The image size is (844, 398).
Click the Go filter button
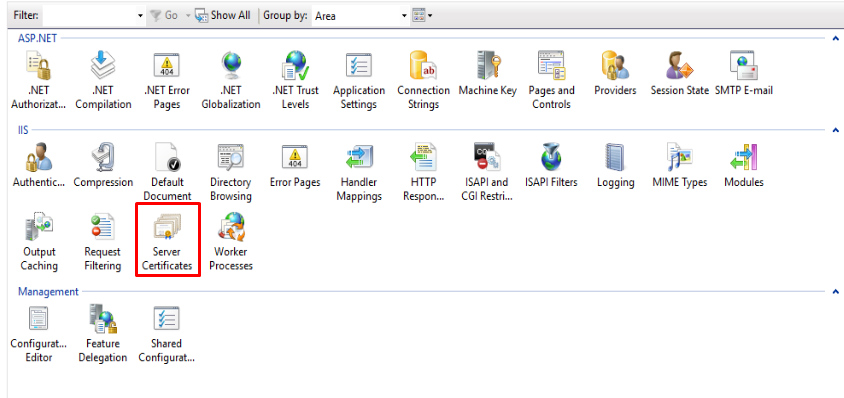165,16
